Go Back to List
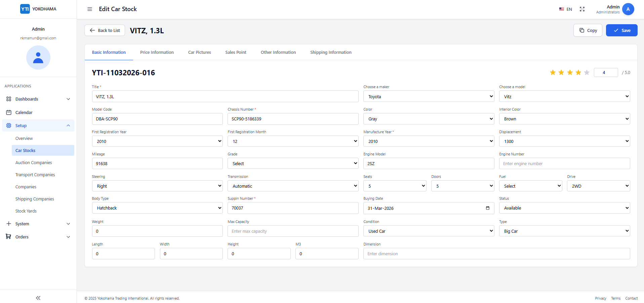The height and width of the screenshot is (303, 644). coord(105,30)
